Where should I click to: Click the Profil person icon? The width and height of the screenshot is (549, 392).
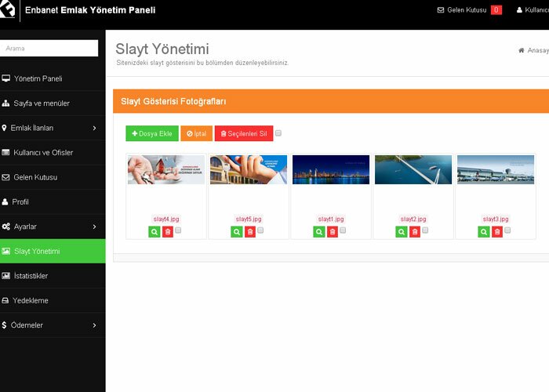[x=5, y=202]
